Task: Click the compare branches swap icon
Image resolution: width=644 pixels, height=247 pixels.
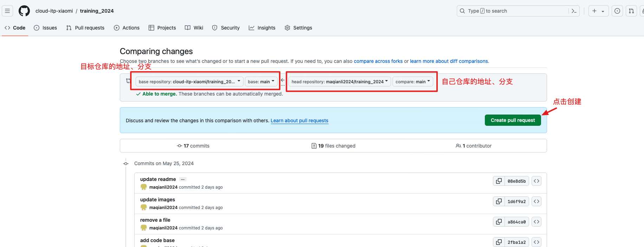Action: (x=128, y=81)
